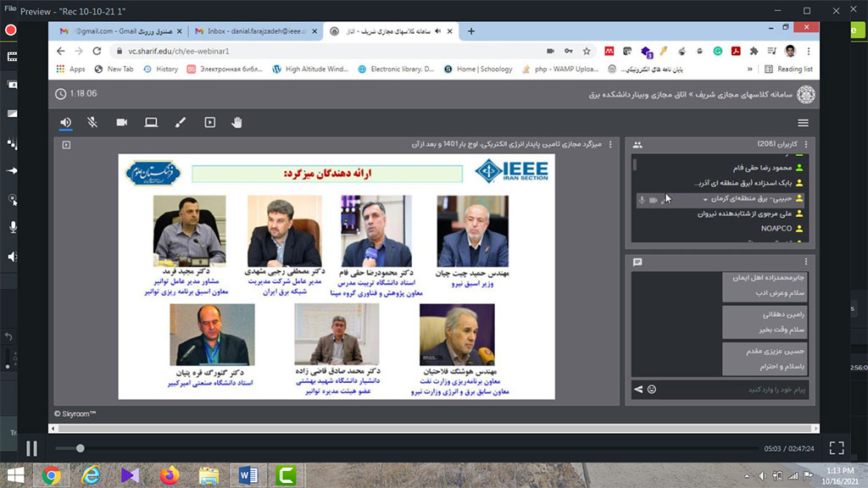Open the Skyroom hamburger menu
The width and height of the screenshot is (868, 488).
tap(803, 123)
